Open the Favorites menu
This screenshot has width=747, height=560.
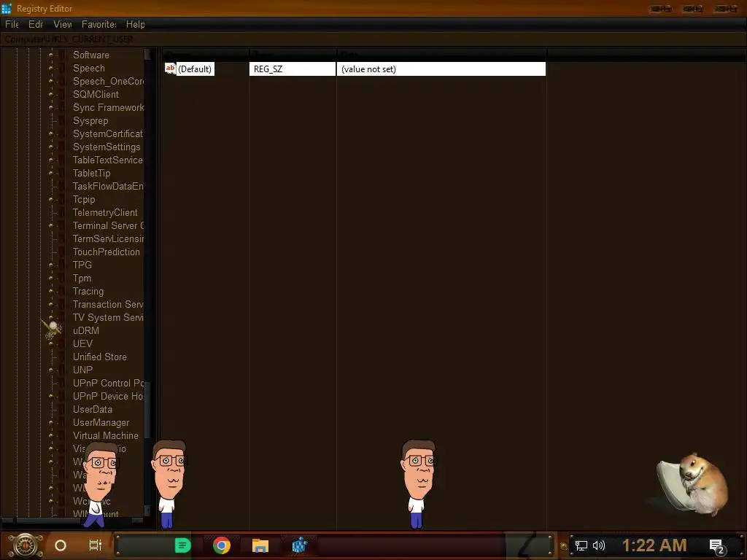(x=99, y=24)
